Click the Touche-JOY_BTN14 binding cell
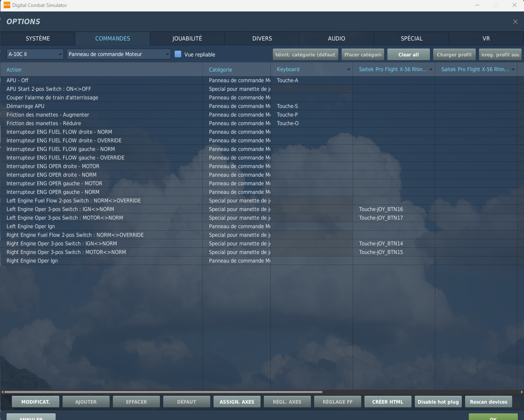 (394, 243)
